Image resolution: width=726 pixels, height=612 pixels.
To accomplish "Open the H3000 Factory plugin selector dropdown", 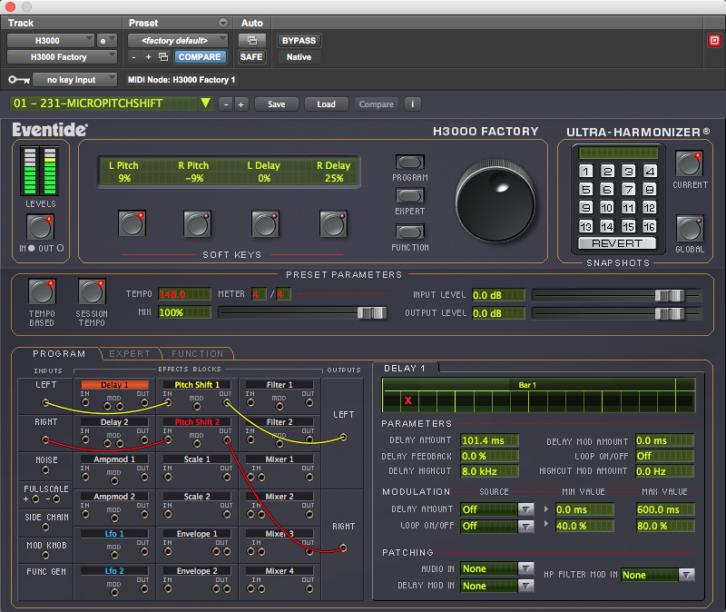I will point(62,57).
